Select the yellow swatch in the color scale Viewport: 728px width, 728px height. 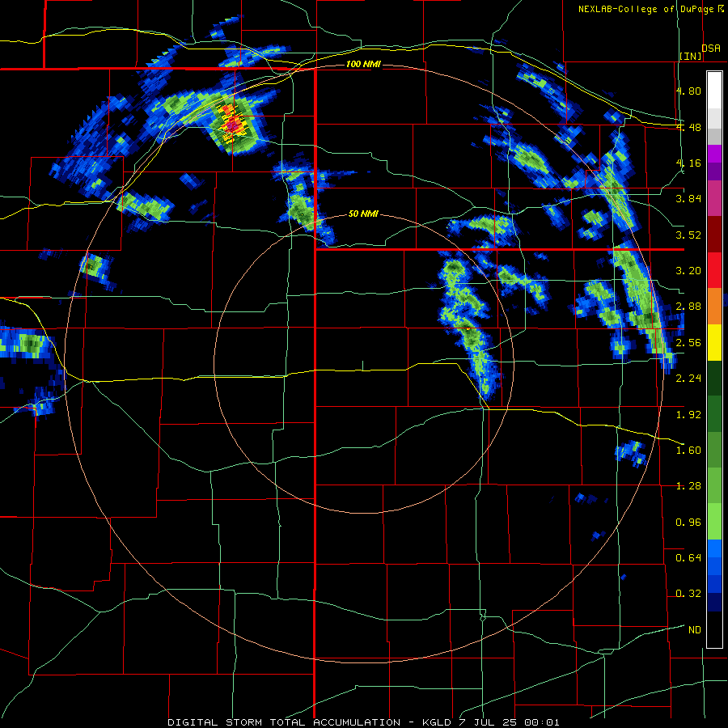click(714, 343)
